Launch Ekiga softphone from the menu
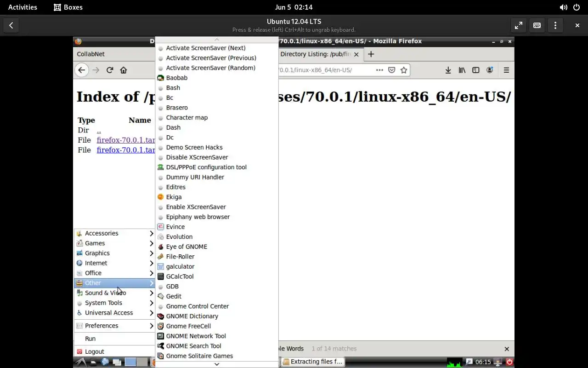 [216, 197]
